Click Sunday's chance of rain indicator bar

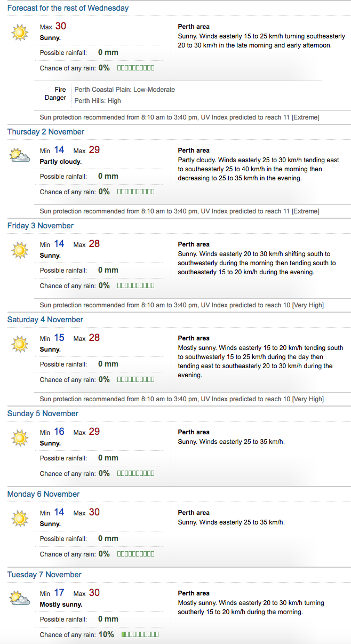[136, 473]
